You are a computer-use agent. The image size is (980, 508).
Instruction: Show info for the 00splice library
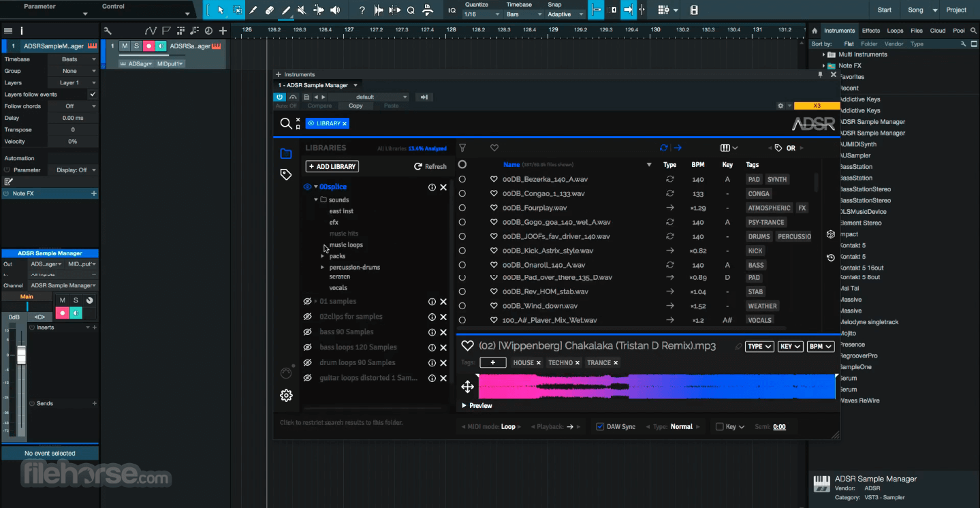(x=432, y=187)
